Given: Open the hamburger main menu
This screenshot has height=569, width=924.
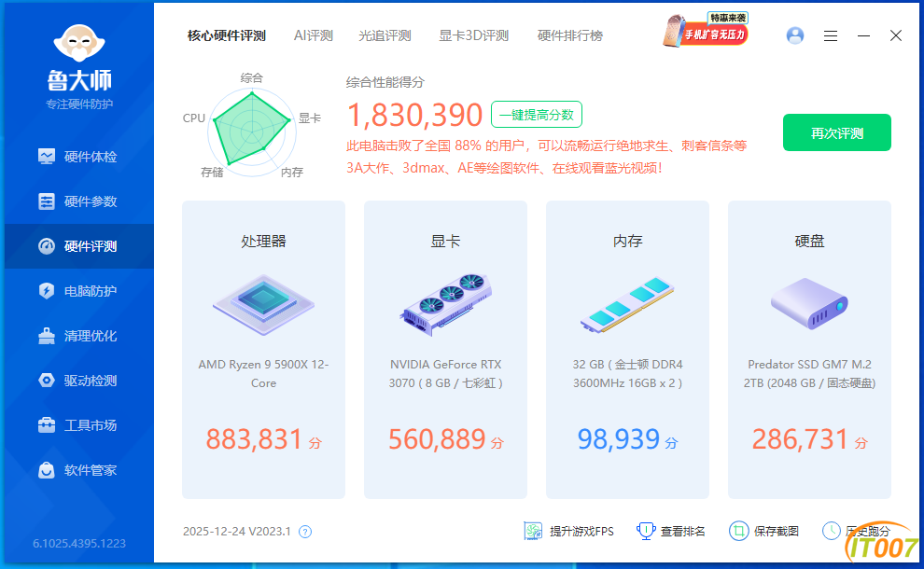Looking at the screenshot, I should click(831, 35).
